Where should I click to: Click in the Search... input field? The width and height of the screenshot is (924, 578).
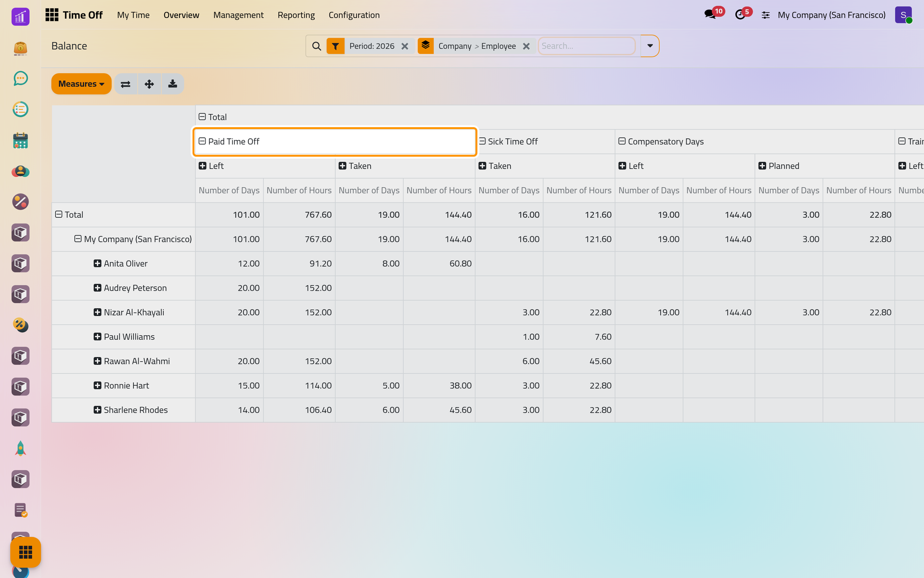point(587,46)
